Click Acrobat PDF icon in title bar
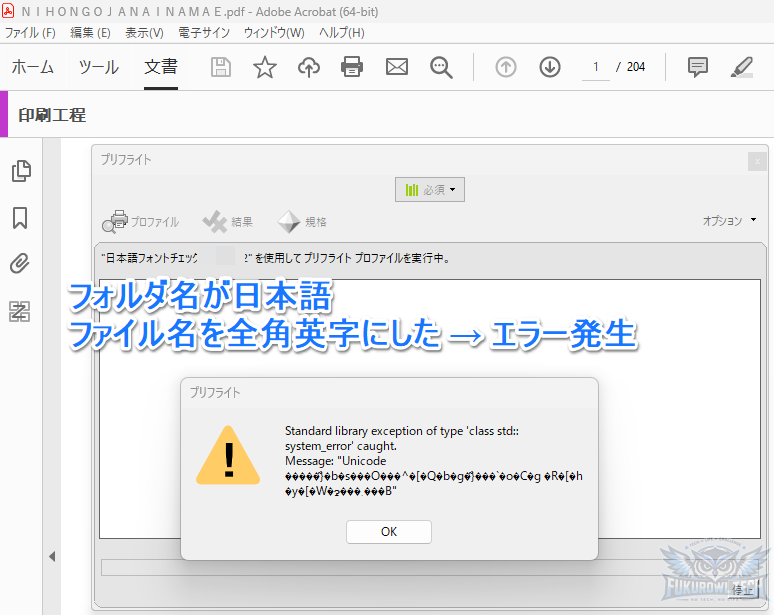This screenshot has height=615, width=774. tap(8, 10)
